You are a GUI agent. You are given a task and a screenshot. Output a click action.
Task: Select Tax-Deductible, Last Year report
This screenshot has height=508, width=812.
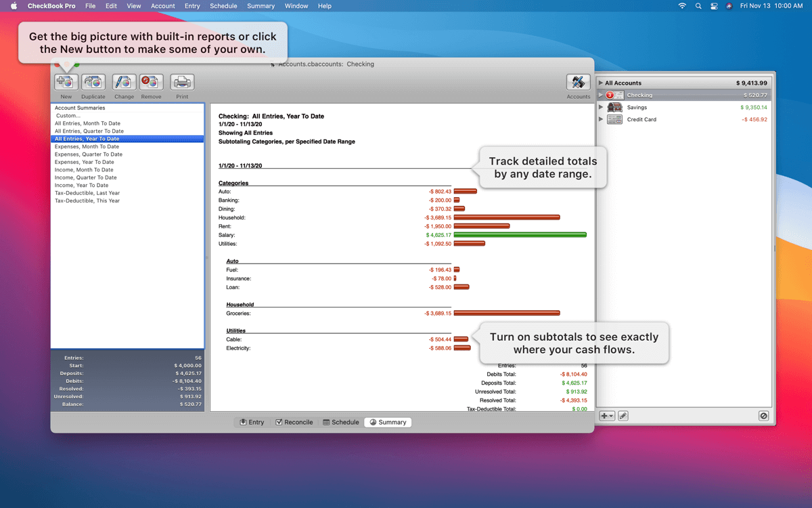pyautogui.click(x=127, y=193)
